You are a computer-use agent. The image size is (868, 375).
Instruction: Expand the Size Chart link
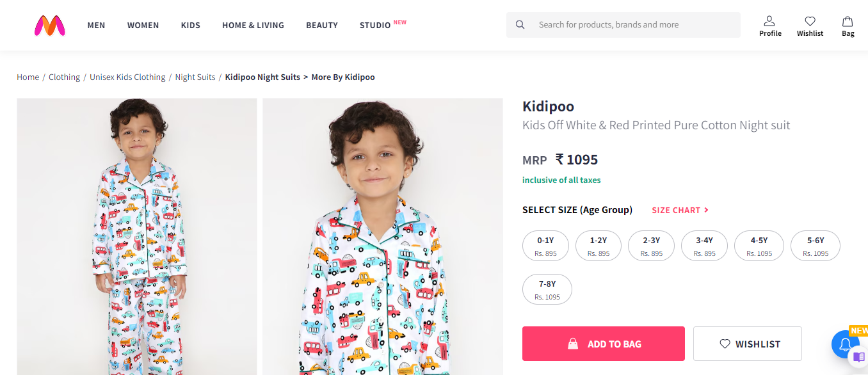pos(680,210)
